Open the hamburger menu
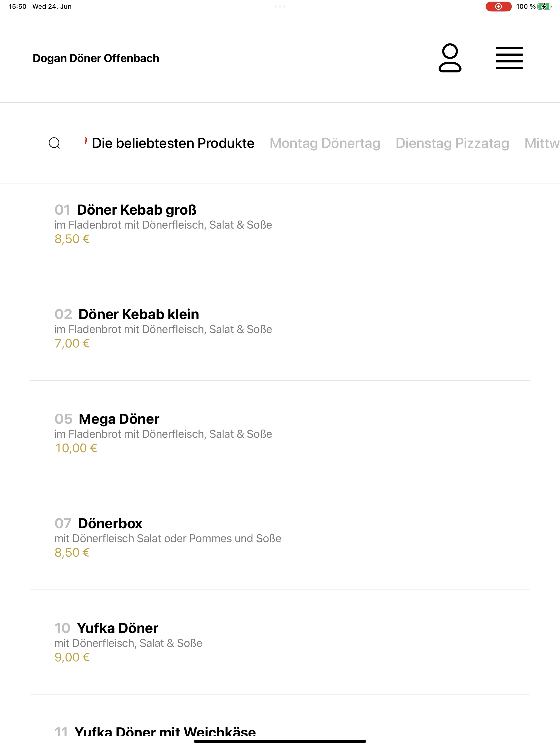560x747 pixels. click(509, 58)
